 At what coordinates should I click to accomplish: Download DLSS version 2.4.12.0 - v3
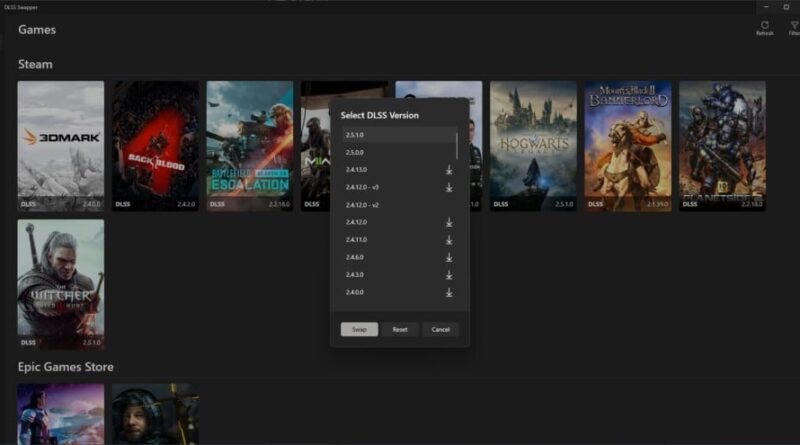449,188
